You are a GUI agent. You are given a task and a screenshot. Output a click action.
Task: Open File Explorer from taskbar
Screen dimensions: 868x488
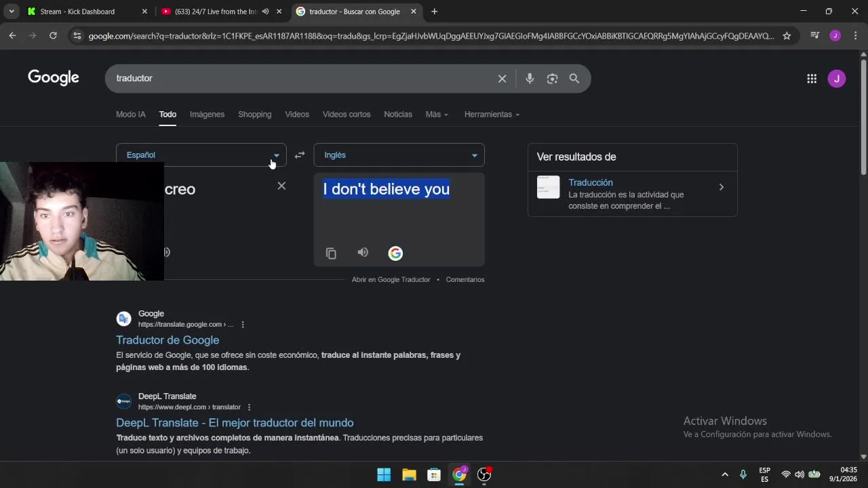coord(409,474)
